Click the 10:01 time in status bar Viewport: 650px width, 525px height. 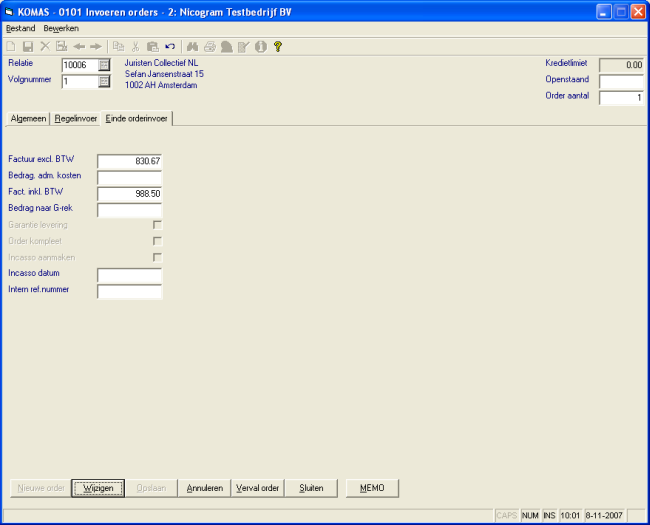570,515
